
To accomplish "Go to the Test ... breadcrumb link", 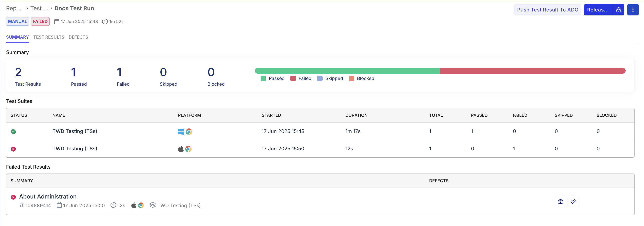I will coord(39,9).
